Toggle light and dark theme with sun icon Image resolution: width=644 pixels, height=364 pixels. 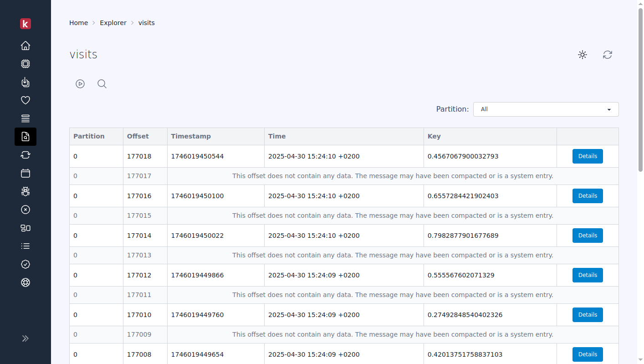[x=583, y=54]
